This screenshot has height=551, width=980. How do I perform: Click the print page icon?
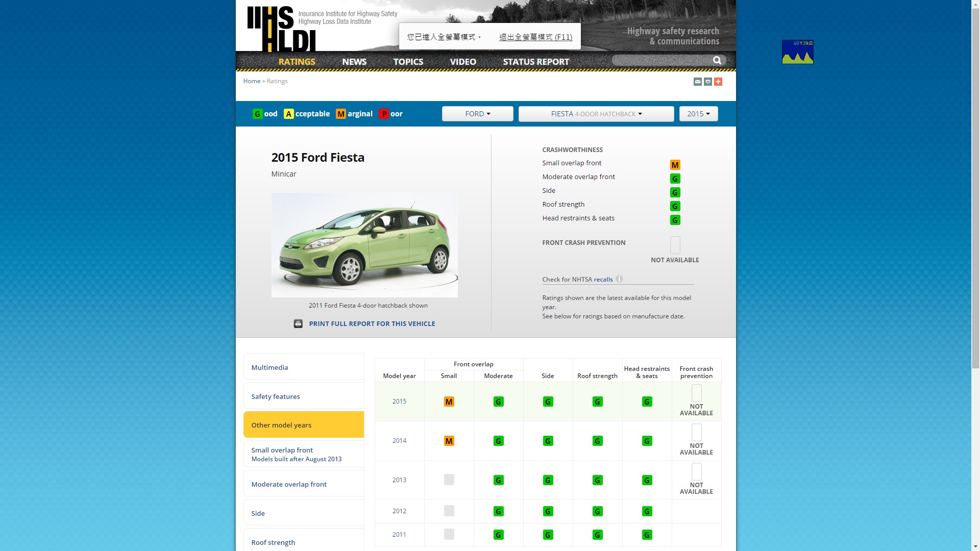click(708, 82)
